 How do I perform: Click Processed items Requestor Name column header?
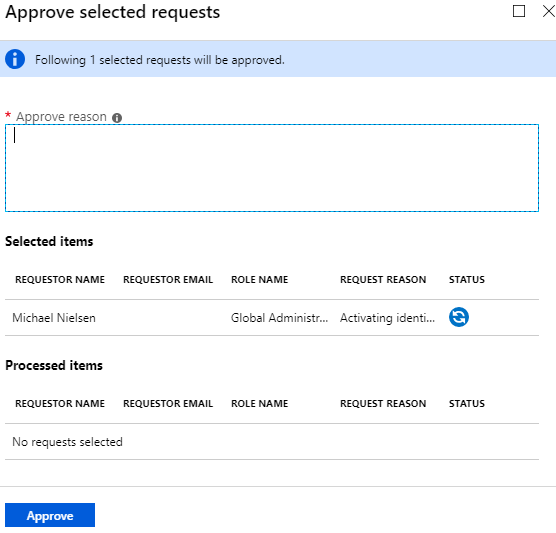click(x=60, y=404)
